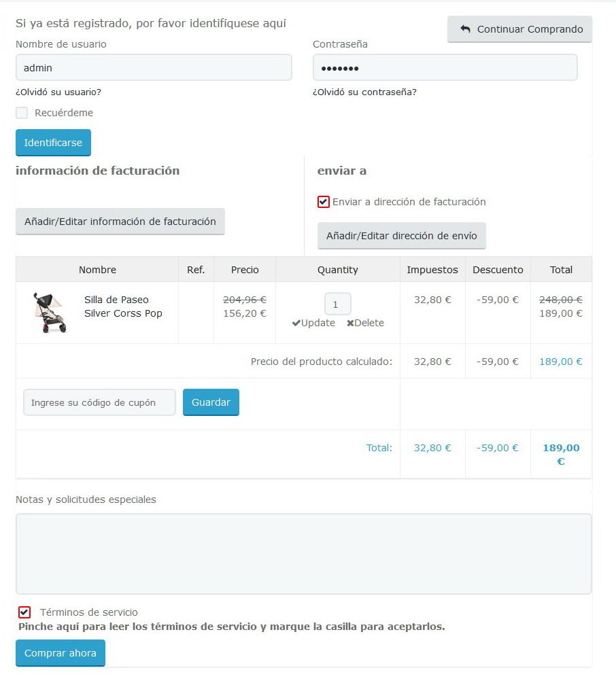Viewport: 616px width, 700px height.
Task: Open the ¿Olvidó su usuario? link
Action: pos(58,92)
